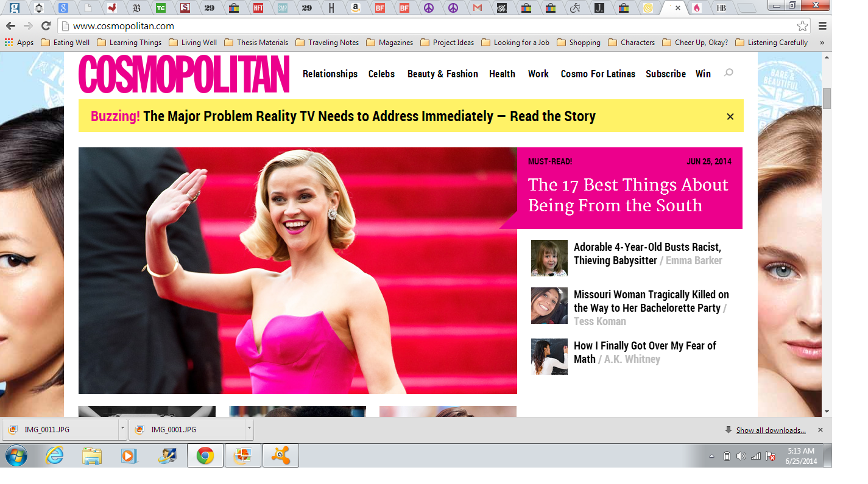
Task: Open the Relationships nav menu
Action: click(x=330, y=74)
